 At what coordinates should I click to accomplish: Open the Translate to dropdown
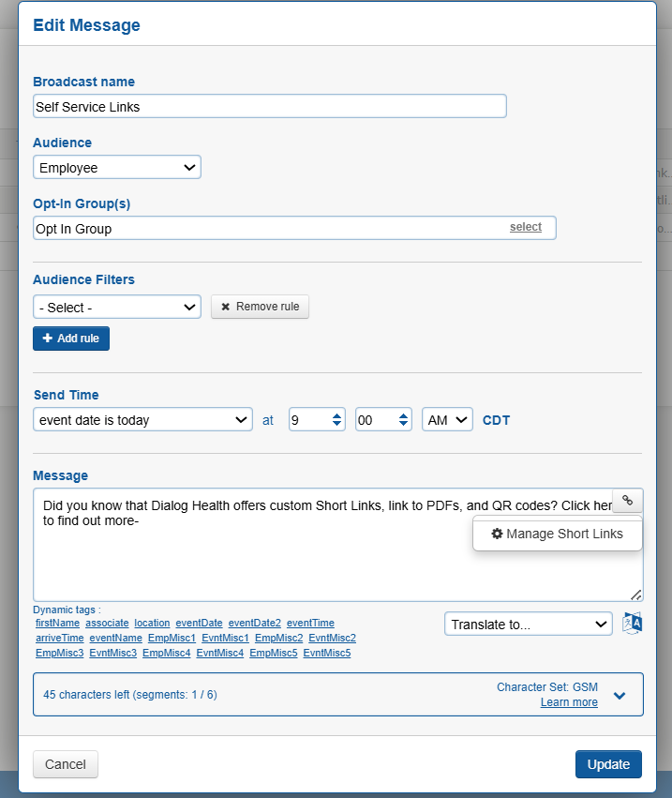[529, 625]
